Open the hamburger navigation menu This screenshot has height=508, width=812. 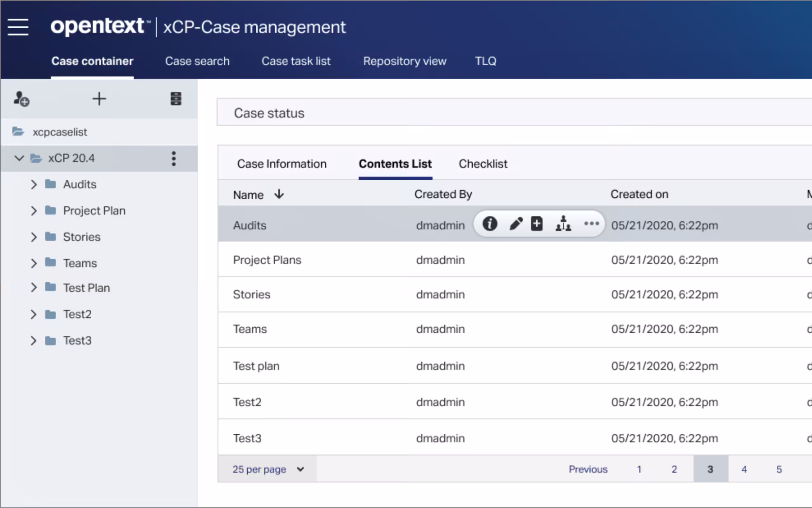coord(18,27)
